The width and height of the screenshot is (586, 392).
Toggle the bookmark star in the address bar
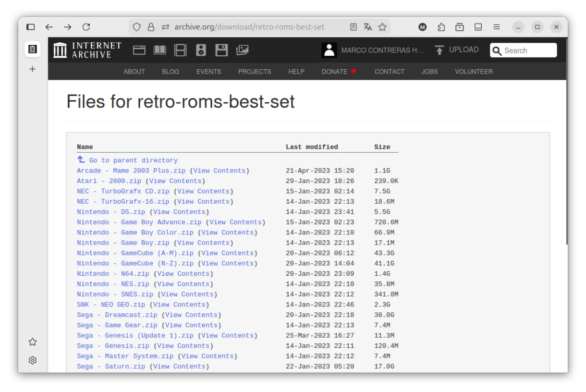(383, 27)
